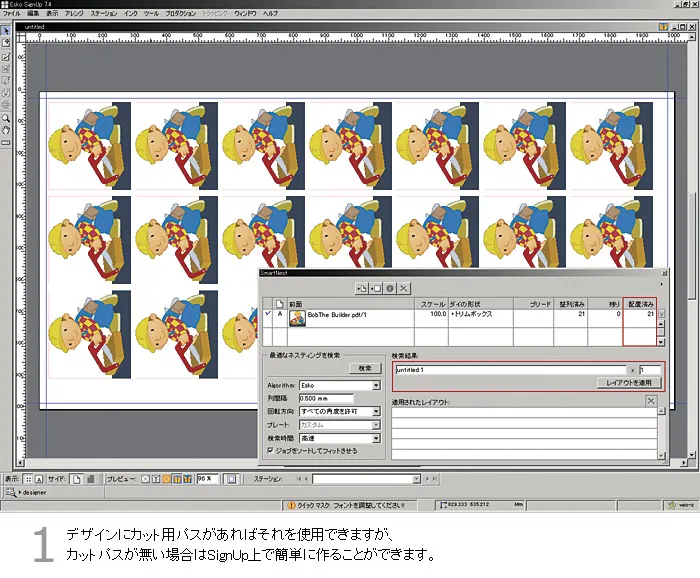
Task: Click the 検索 search button
Action: tap(365, 368)
